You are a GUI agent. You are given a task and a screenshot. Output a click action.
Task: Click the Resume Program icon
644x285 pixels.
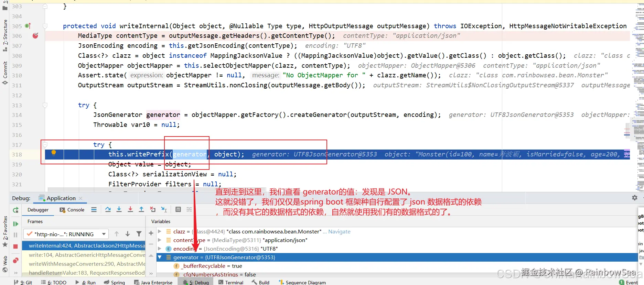click(15, 224)
